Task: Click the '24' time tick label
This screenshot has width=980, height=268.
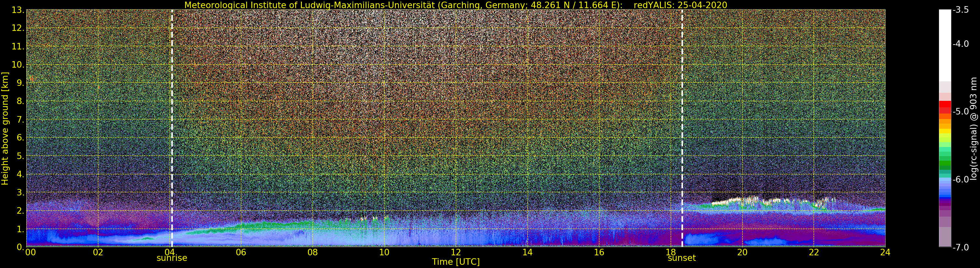Action: (885, 252)
